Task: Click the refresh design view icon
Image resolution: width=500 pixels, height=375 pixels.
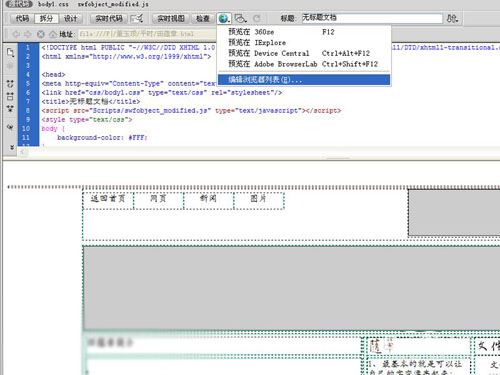Action: pyautogui.click(x=257, y=18)
